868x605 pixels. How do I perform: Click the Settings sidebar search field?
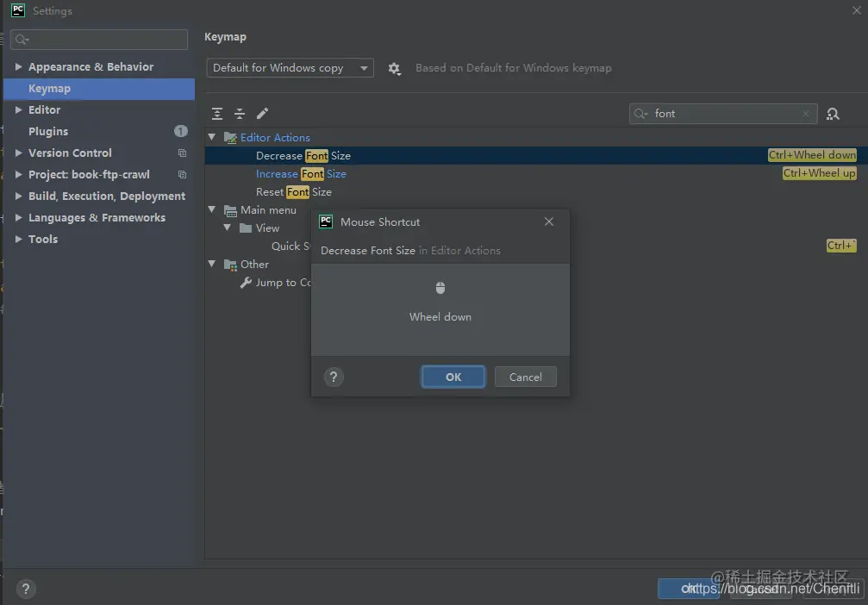(x=99, y=40)
